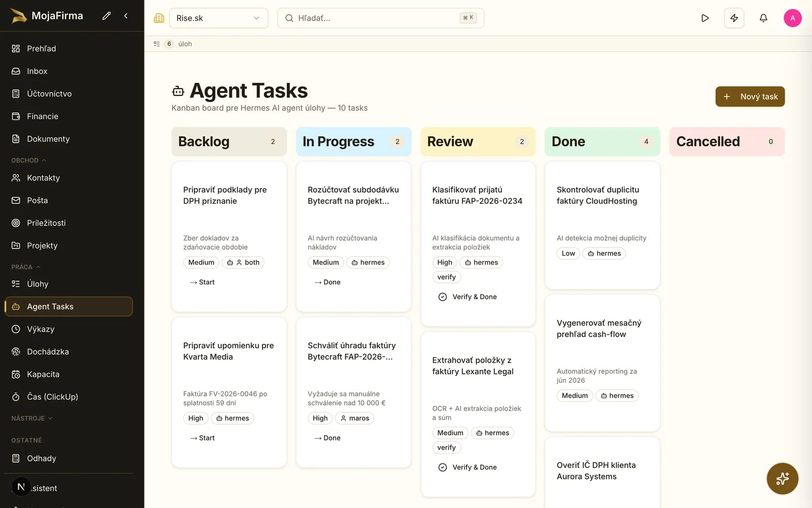Open Prehľad from the sidebar
The height and width of the screenshot is (508, 812).
[x=69, y=49]
